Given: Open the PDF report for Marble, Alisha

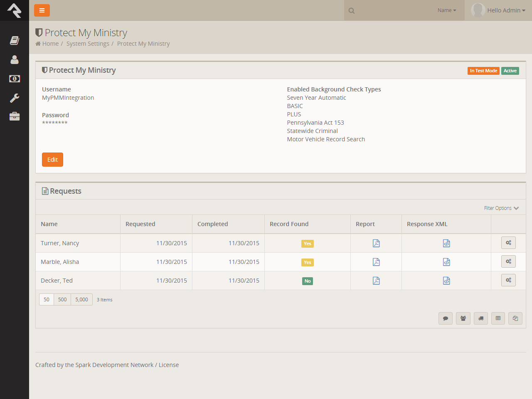Looking at the screenshot, I should tap(376, 262).
